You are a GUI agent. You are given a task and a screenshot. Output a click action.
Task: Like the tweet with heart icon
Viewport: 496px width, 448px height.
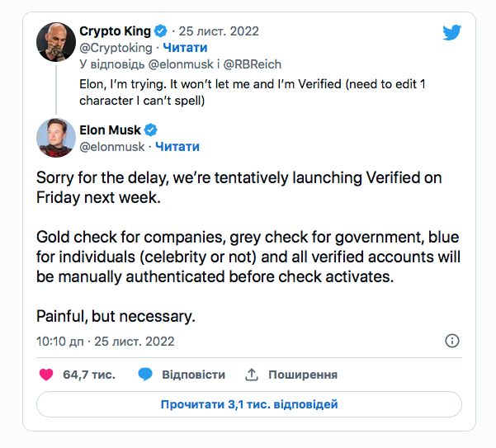[46, 375]
